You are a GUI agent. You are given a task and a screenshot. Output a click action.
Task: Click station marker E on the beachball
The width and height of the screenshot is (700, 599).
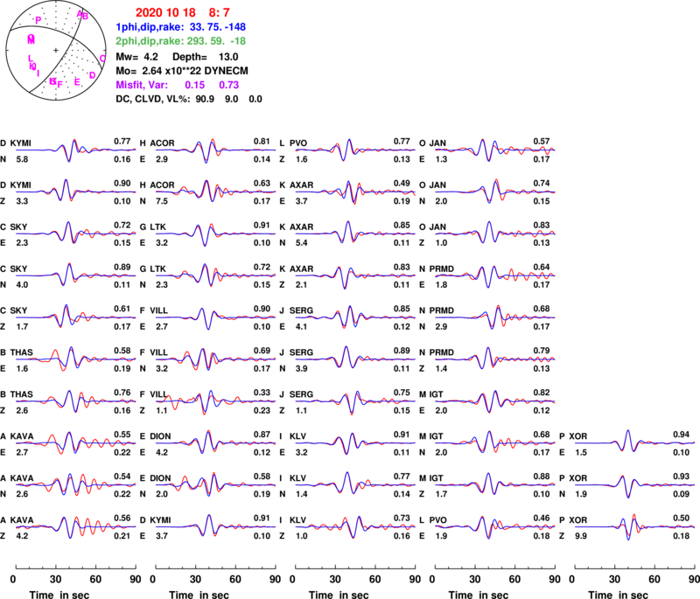point(77,82)
